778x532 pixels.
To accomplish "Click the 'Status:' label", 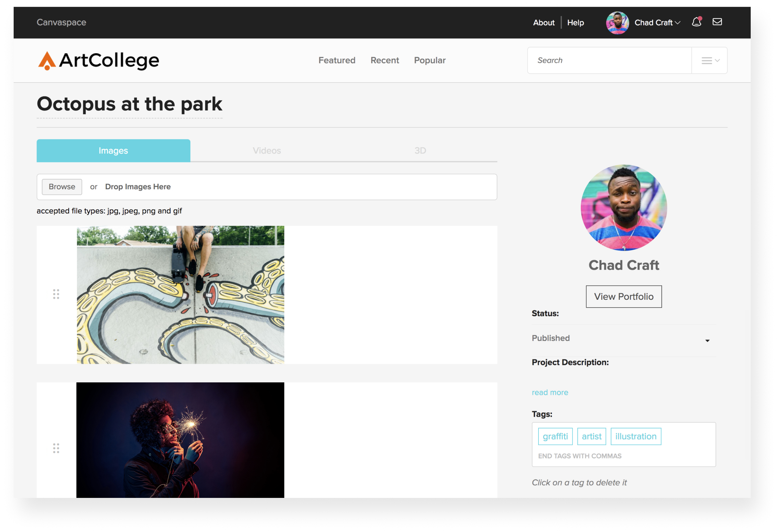I will pyautogui.click(x=545, y=314).
